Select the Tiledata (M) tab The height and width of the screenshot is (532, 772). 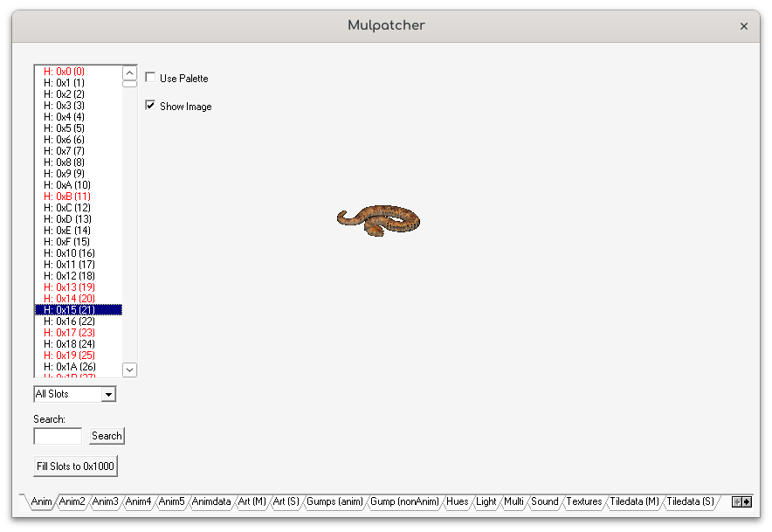point(634,502)
